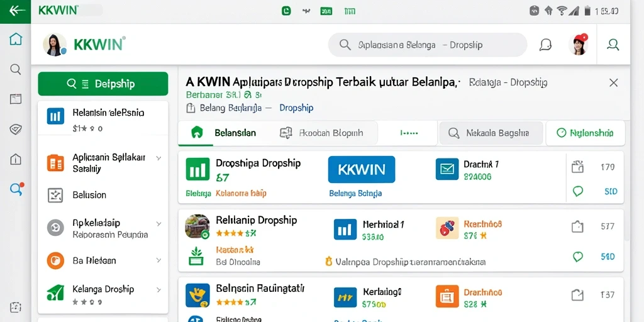
Task: Click Belenga Belnga blue link
Action: pos(355,193)
